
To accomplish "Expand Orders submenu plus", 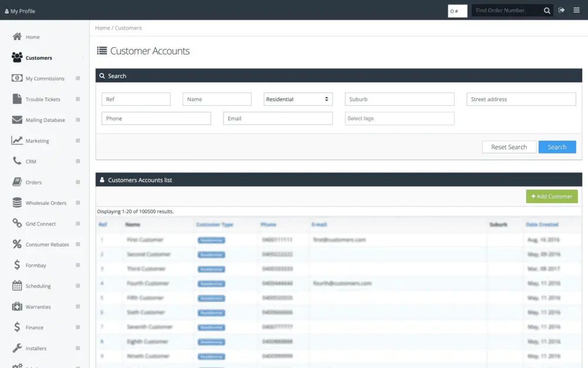I will 78,182.
